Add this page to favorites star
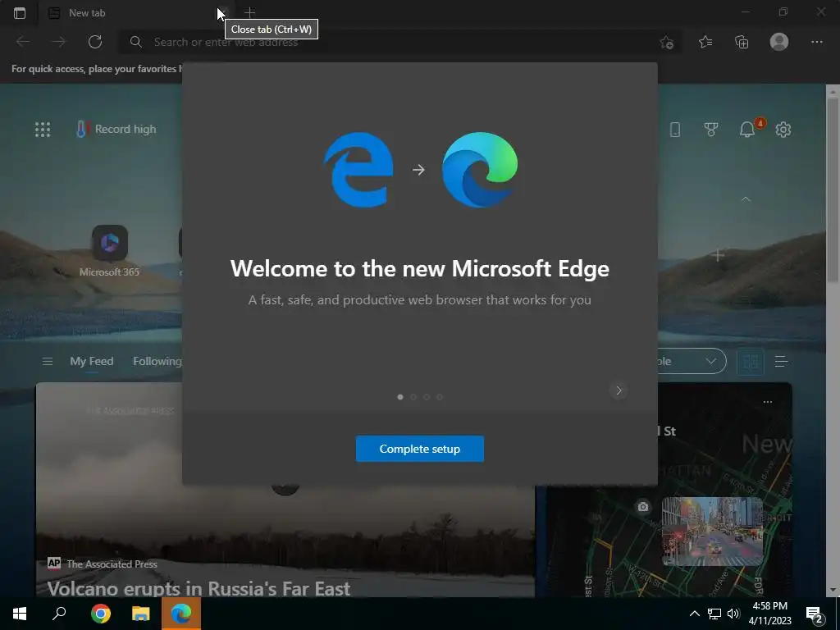The height and width of the screenshot is (630, 840). [666, 43]
